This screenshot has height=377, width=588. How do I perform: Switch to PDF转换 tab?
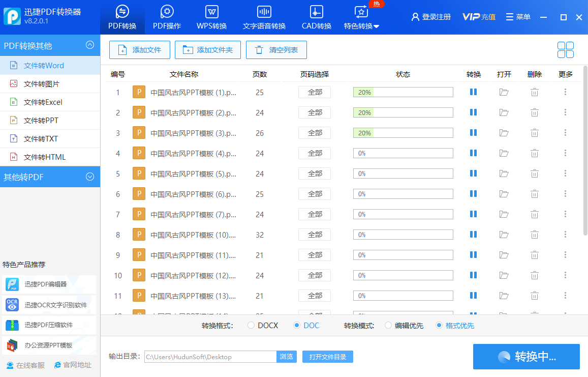click(x=122, y=17)
